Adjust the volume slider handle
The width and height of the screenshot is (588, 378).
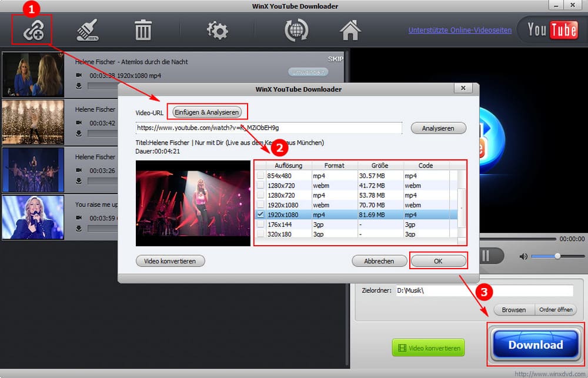pos(557,256)
